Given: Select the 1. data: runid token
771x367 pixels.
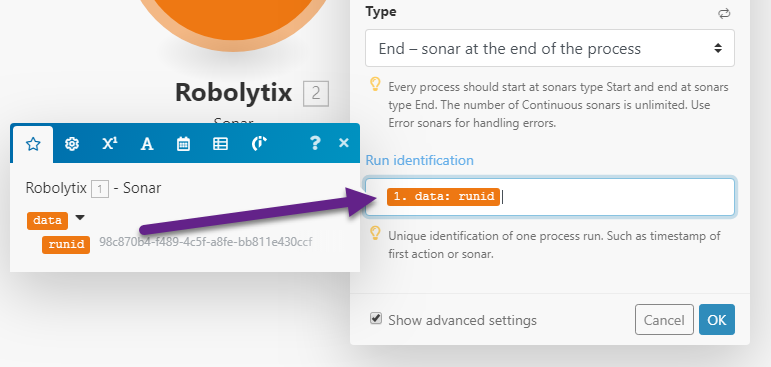Looking at the screenshot, I should coord(444,197).
